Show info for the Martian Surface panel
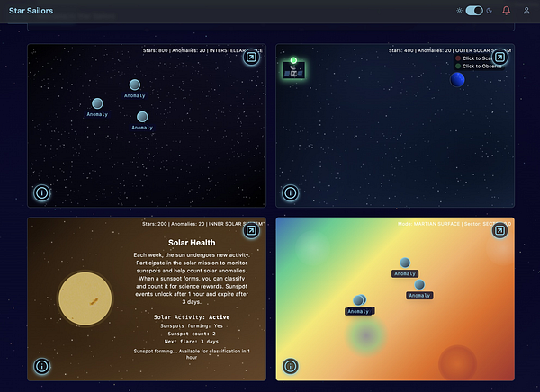Screen dimensions: 540x392 (291, 366)
